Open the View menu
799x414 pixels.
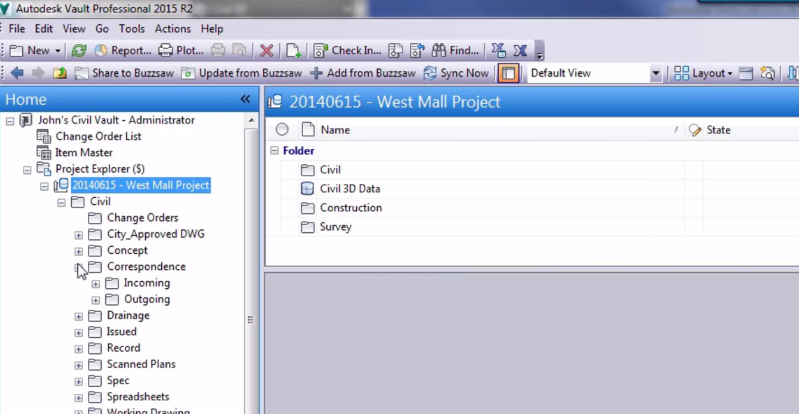tap(74, 29)
